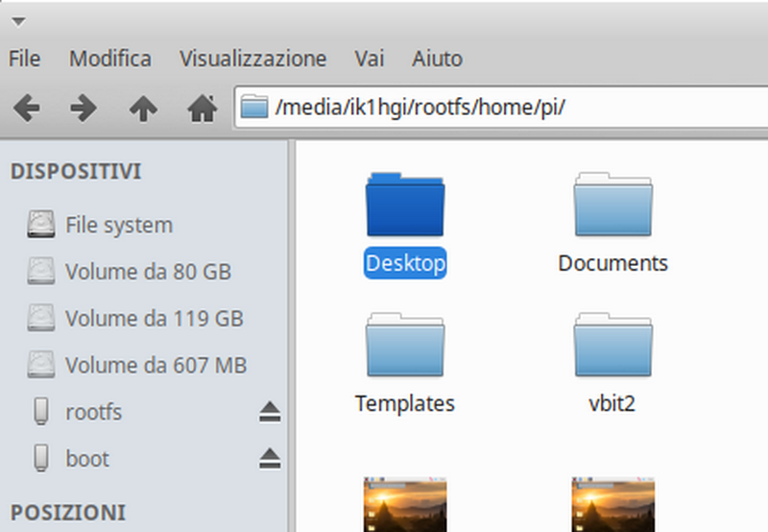The height and width of the screenshot is (532, 768).
Task: Click the path field /media/ik1hgi/rootfs/home/pi/
Action: 501,107
